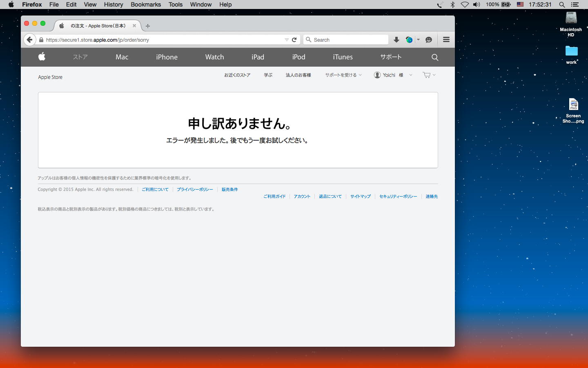Expand the cart dropdown chevron
This screenshot has width=588, height=368.
point(434,75)
